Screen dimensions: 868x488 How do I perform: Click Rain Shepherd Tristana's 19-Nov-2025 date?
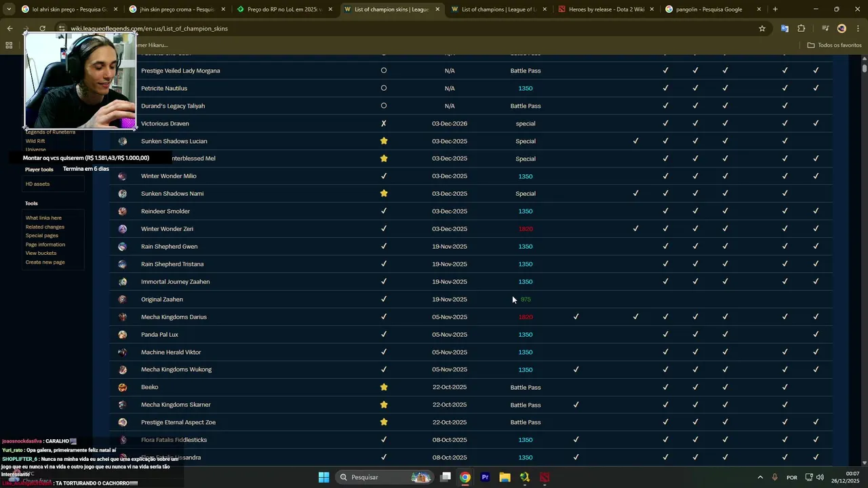pyautogui.click(x=450, y=264)
